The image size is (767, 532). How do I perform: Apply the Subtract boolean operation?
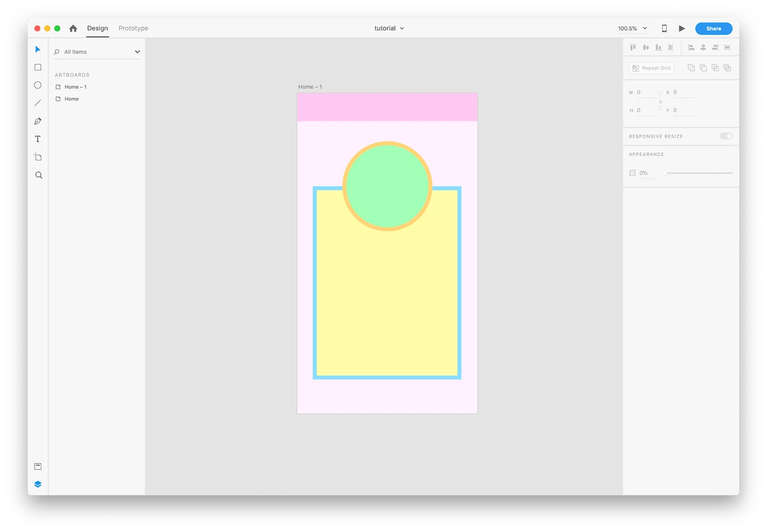click(703, 68)
